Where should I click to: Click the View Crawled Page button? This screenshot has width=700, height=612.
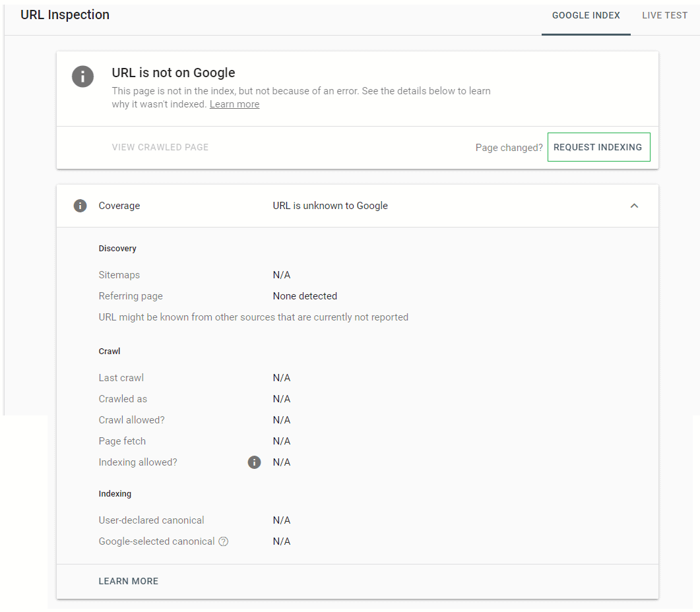(160, 147)
